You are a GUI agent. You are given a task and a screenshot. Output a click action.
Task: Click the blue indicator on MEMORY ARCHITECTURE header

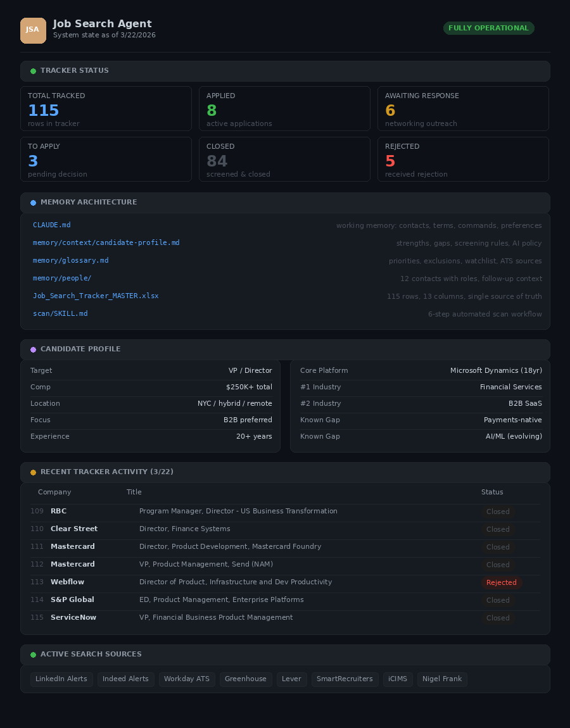point(33,203)
